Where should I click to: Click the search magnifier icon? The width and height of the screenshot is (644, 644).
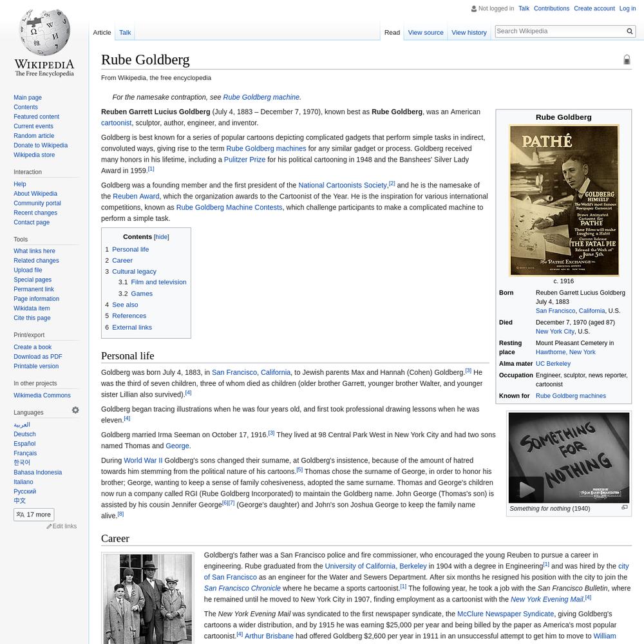[x=630, y=31]
